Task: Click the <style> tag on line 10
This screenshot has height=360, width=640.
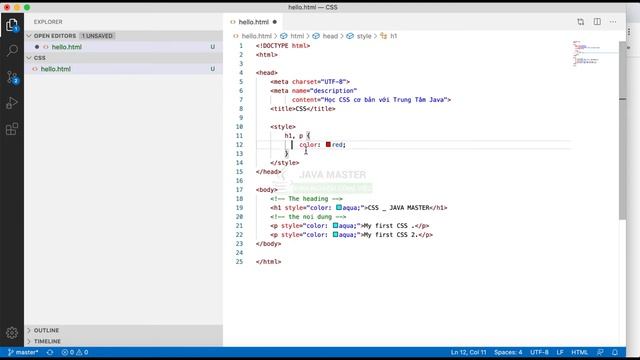Action: (x=283, y=127)
